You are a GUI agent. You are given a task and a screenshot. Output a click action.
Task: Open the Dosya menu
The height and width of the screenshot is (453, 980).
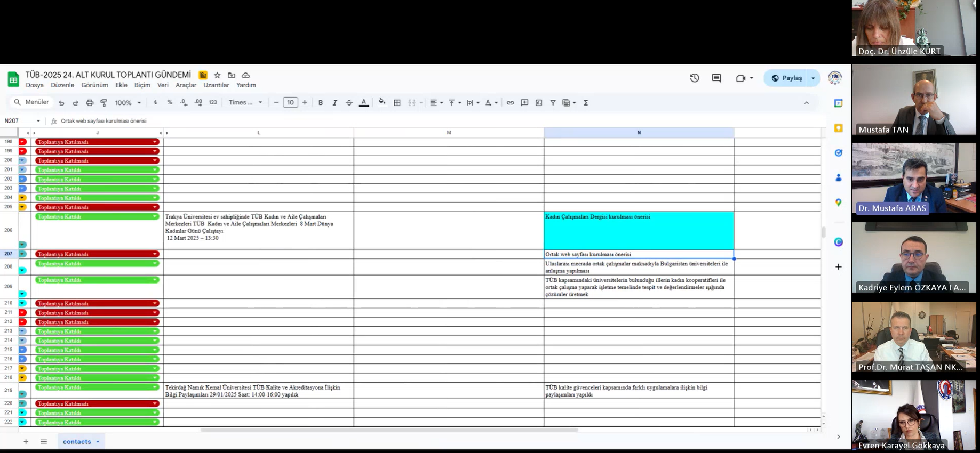pos(35,85)
